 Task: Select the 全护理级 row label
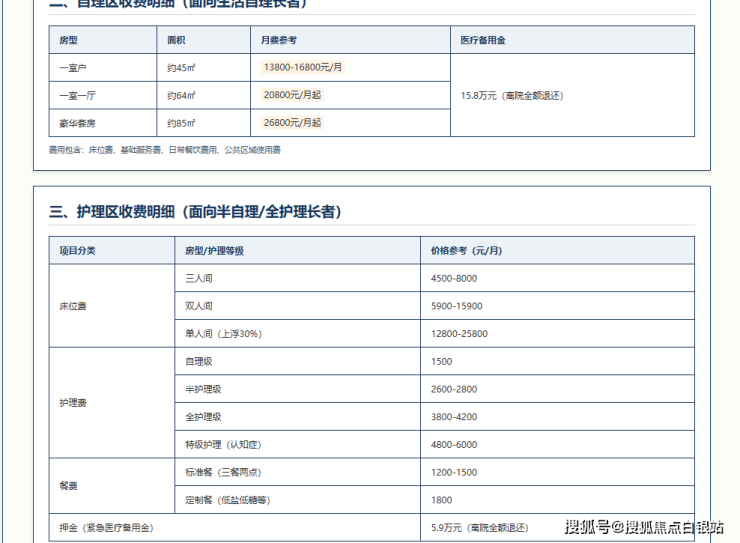click(203, 417)
